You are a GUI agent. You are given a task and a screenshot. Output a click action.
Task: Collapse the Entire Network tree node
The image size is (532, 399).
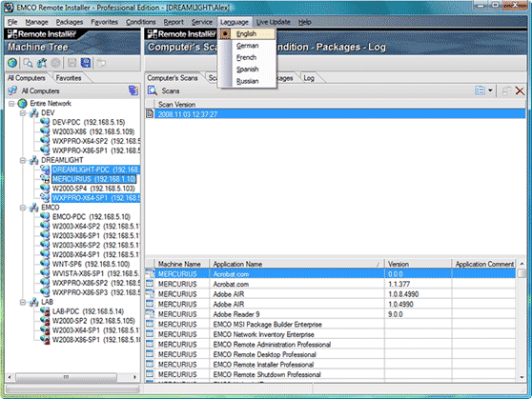pyautogui.click(x=11, y=104)
